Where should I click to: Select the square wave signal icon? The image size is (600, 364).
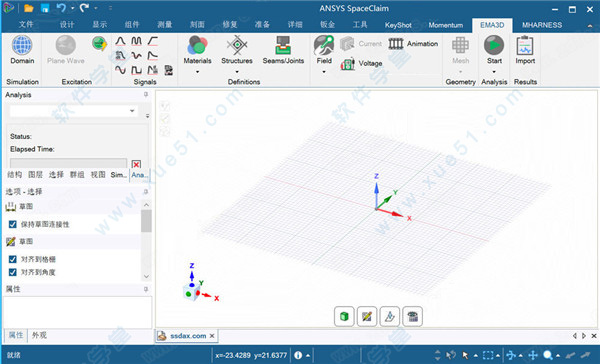coord(136,70)
